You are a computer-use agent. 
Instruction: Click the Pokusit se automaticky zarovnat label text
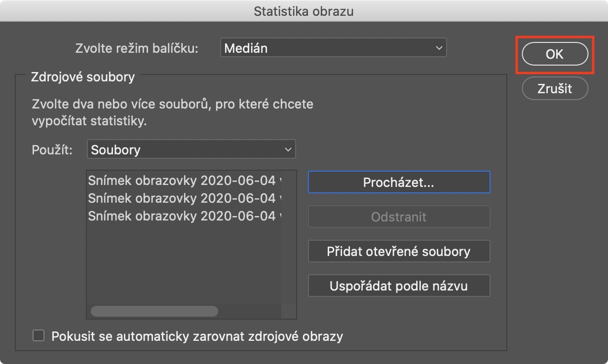tap(197, 337)
